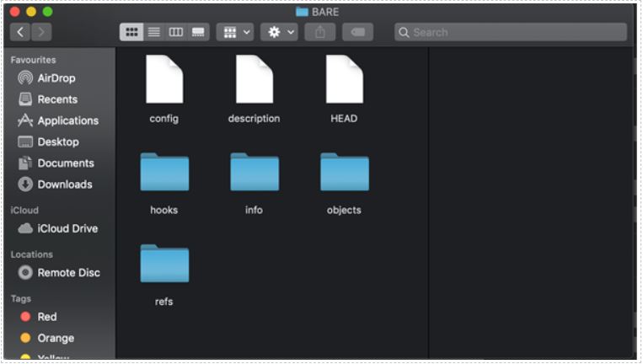Click the "config" file name label

pos(164,119)
